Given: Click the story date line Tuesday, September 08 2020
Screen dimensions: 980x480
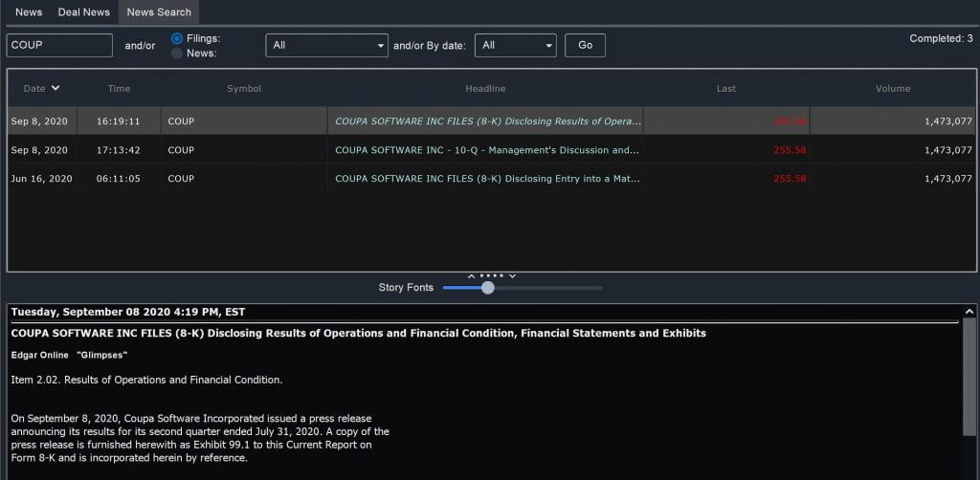Looking at the screenshot, I should [128, 312].
